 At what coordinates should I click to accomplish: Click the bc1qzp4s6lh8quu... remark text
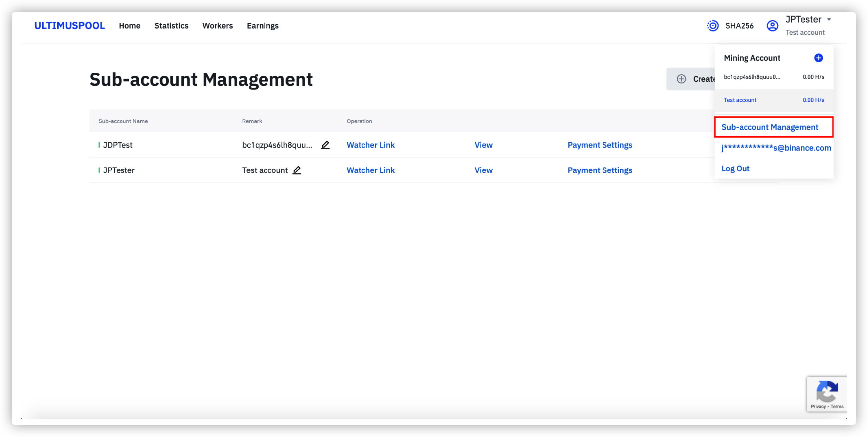click(277, 145)
